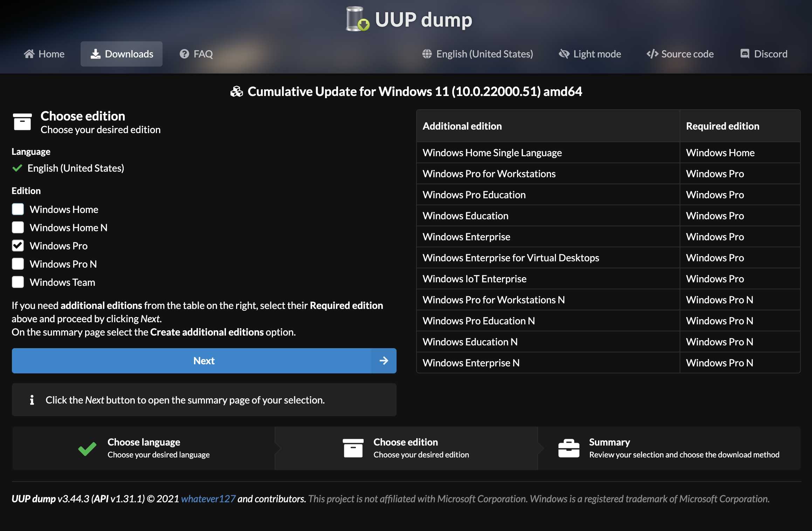Click the Source code brackets icon
The image size is (812, 531).
tap(652, 54)
